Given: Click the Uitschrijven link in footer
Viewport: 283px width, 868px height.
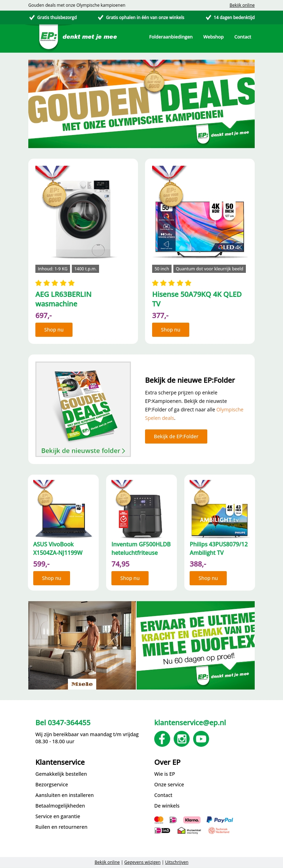Looking at the screenshot, I should [177, 862].
